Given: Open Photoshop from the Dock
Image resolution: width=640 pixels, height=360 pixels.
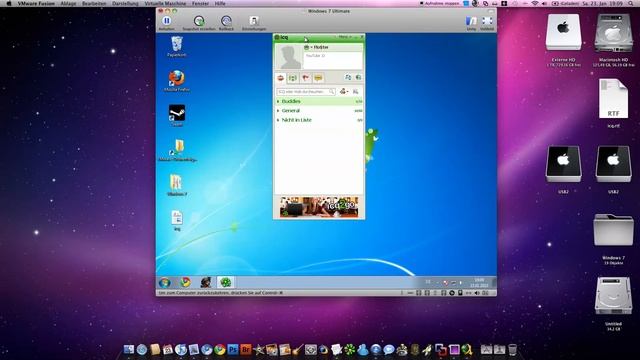Looking at the screenshot, I should click(233, 349).
